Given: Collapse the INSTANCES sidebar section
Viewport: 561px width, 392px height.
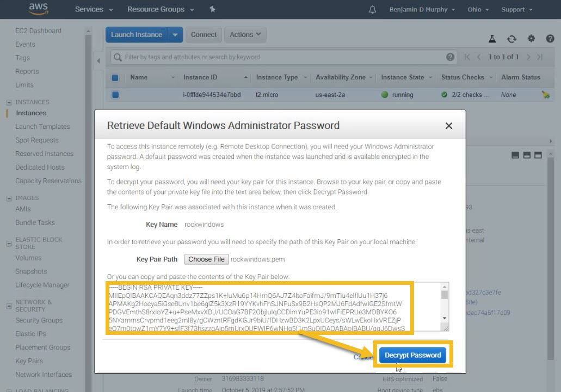Looking at the screenshot, I should click(9, 103).
